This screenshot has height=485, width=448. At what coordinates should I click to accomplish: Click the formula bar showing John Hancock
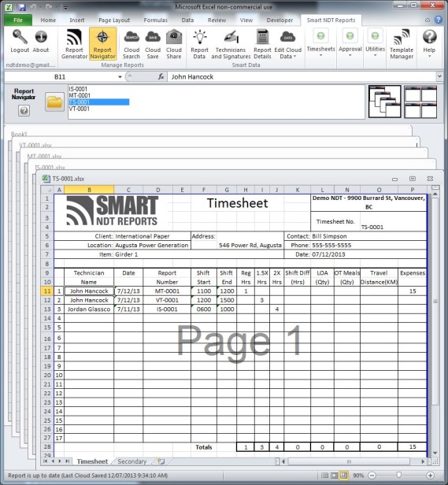tap(302, 76)
